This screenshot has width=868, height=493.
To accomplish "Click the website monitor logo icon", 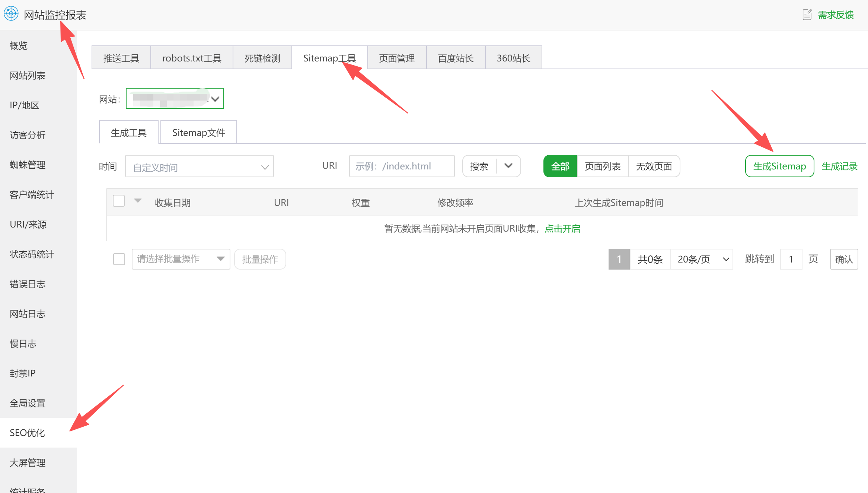I will click(11, 14).
